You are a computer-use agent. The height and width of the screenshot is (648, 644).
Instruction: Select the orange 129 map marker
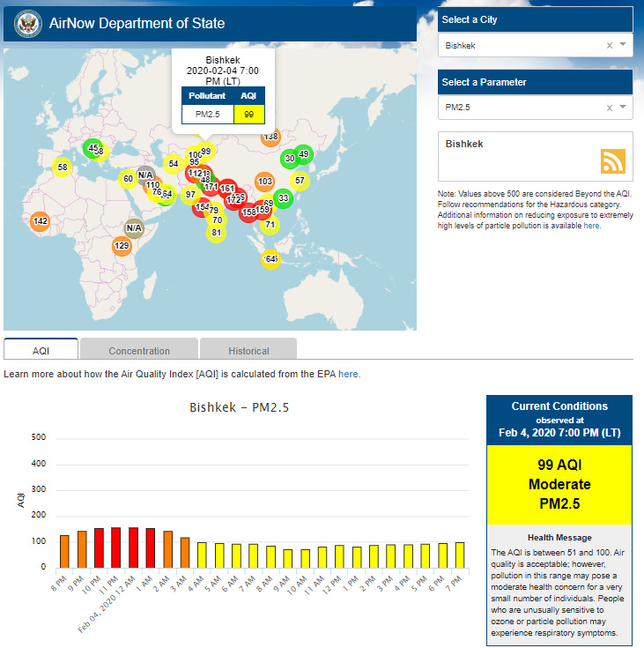122,246
